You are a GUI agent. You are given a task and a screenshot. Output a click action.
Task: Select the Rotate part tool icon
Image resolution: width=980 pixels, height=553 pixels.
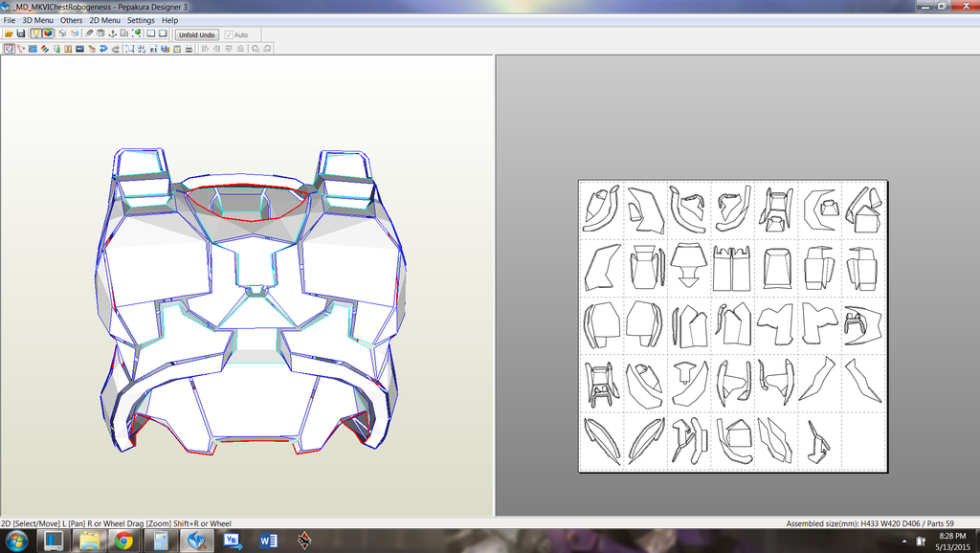point(21,49)
